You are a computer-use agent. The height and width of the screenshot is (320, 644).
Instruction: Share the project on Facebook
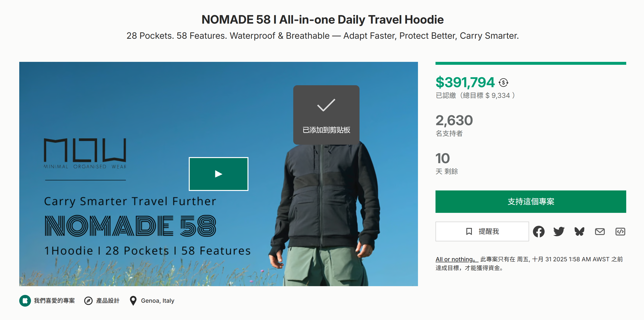pyautogui.click(x=539, y=232)
